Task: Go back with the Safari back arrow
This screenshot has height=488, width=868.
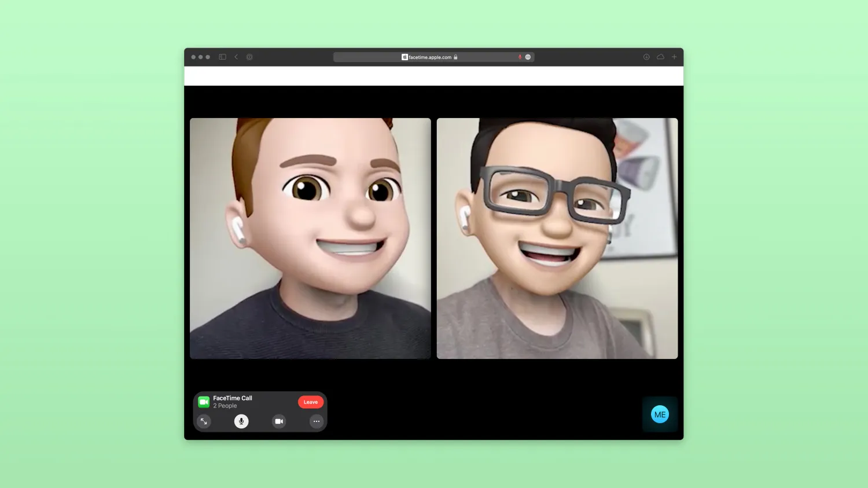Action: point(236,57)
